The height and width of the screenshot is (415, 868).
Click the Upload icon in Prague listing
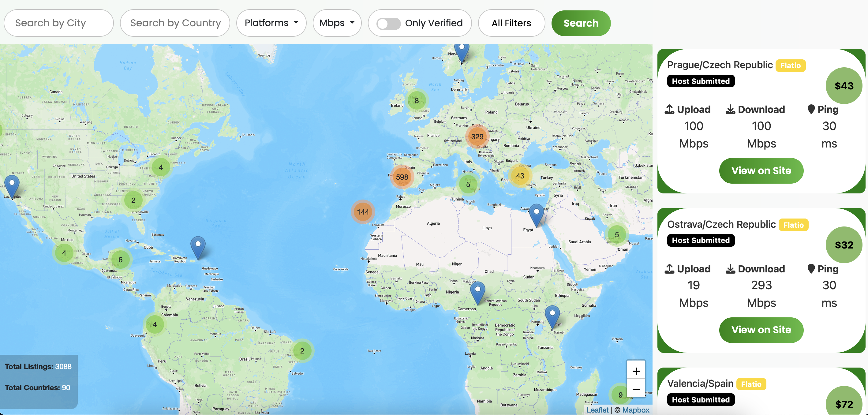tap(669, 110)
